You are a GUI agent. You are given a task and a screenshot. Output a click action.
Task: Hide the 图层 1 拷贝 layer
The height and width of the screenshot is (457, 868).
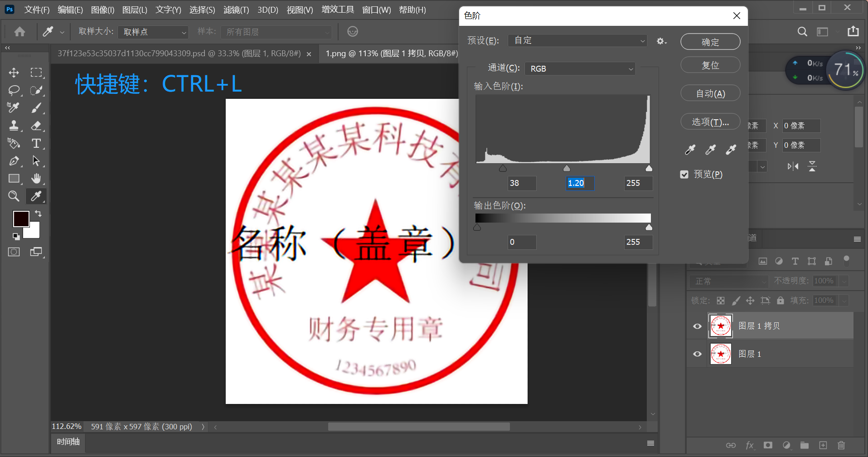click(x=698, y=326)
